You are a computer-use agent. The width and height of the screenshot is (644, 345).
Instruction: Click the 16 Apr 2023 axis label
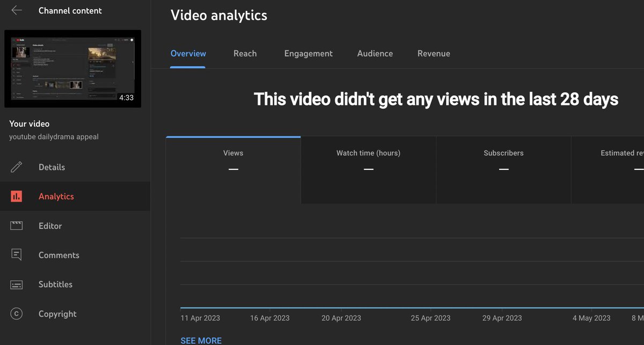(x=270, y=318)
